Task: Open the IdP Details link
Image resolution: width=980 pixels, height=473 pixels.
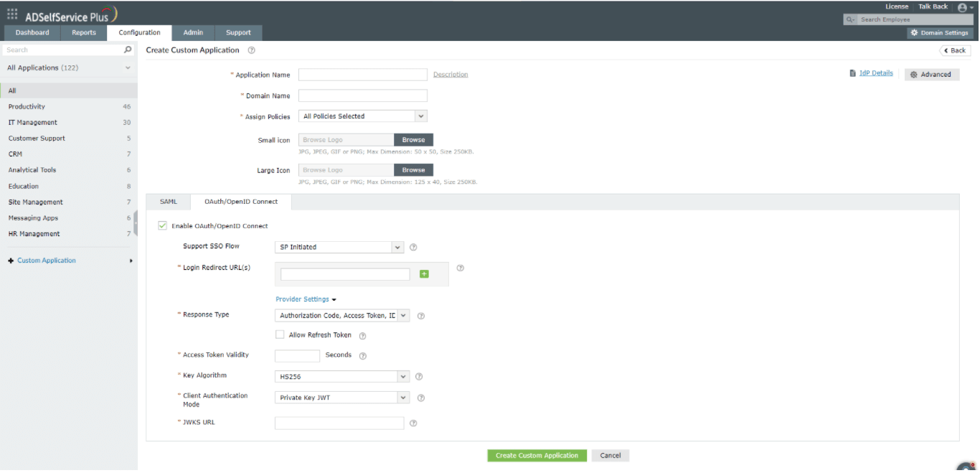Action: [875, 72]
